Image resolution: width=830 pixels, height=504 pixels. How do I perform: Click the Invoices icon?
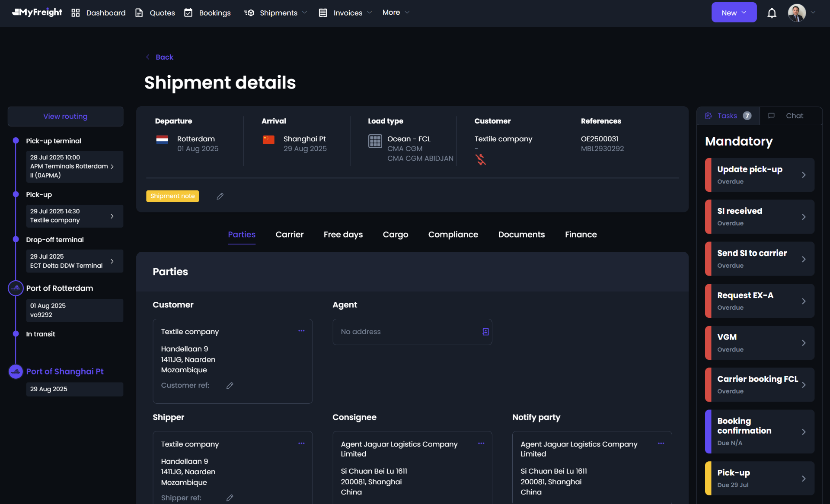click(322, 13)
